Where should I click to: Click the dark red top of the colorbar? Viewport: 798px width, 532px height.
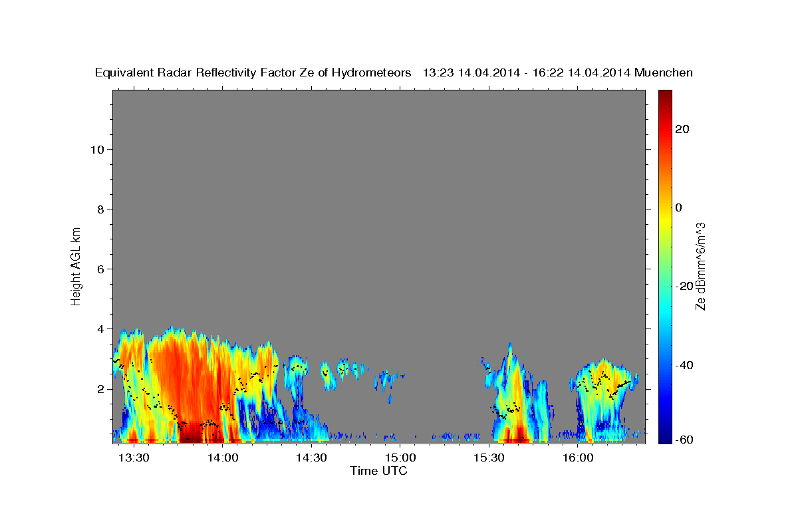click(x=664, y=96)
